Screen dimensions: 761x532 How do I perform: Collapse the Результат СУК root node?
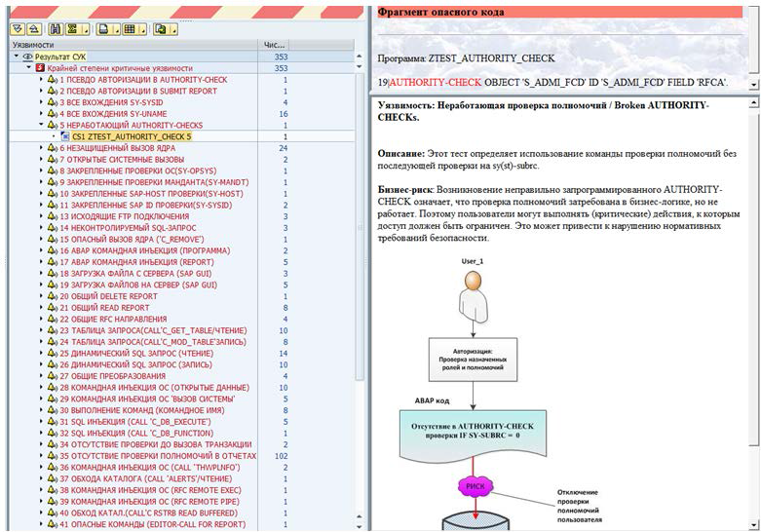[16, 57]
